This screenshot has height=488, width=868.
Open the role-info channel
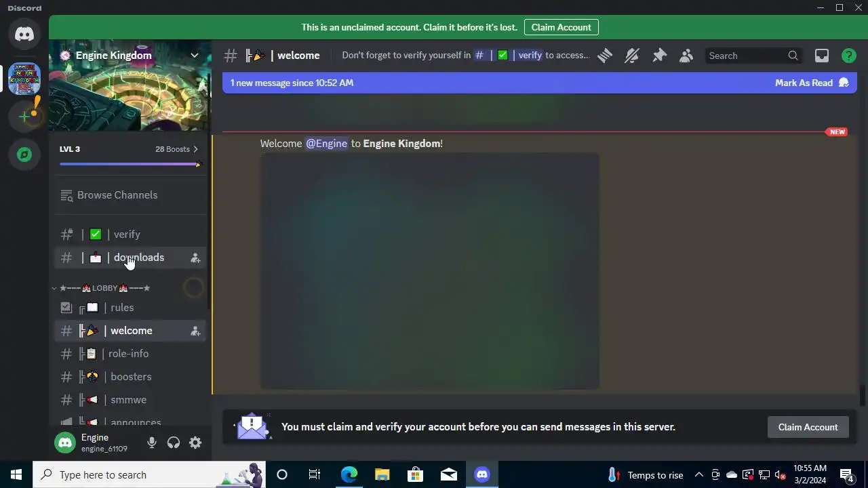click(x=130, y=354)
